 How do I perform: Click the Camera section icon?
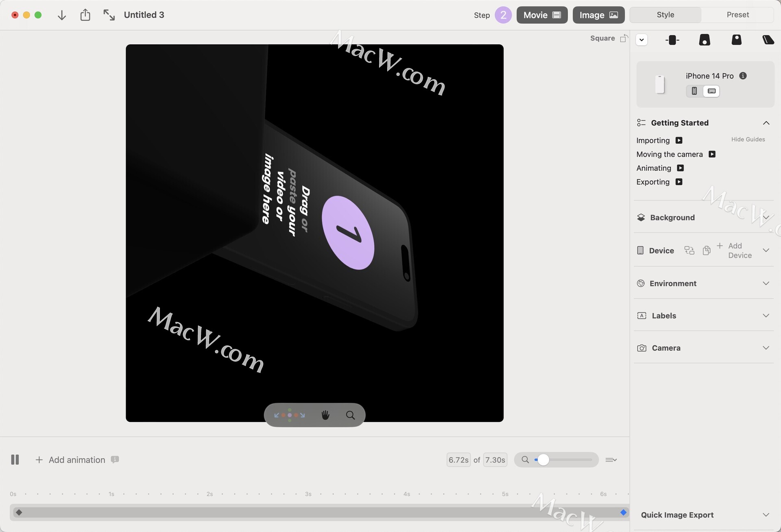pos(641,348)
